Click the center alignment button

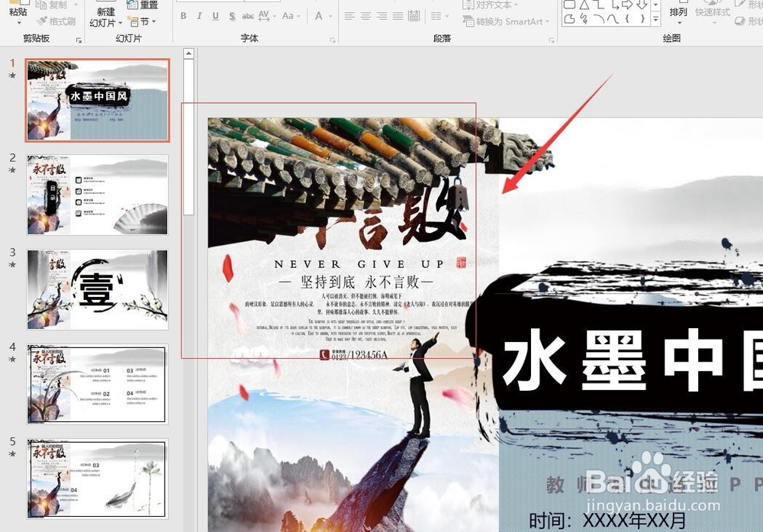click(366, 17)
